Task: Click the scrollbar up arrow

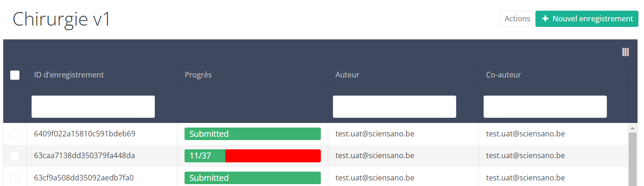Action: point(631,128)
